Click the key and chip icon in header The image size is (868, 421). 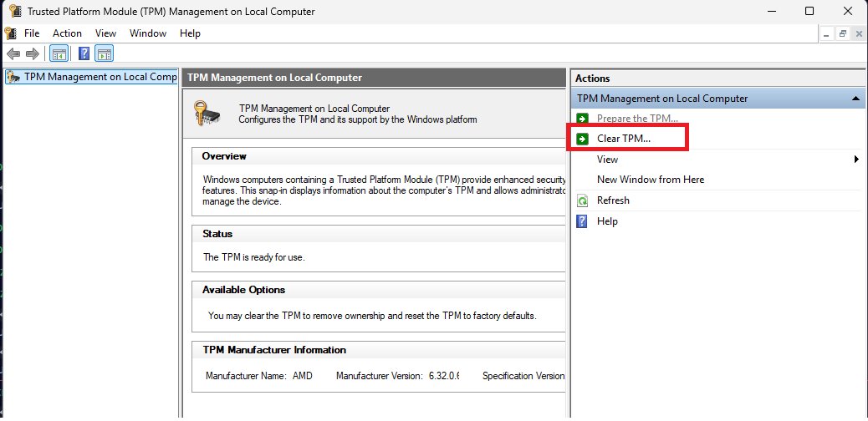(207, 113)
